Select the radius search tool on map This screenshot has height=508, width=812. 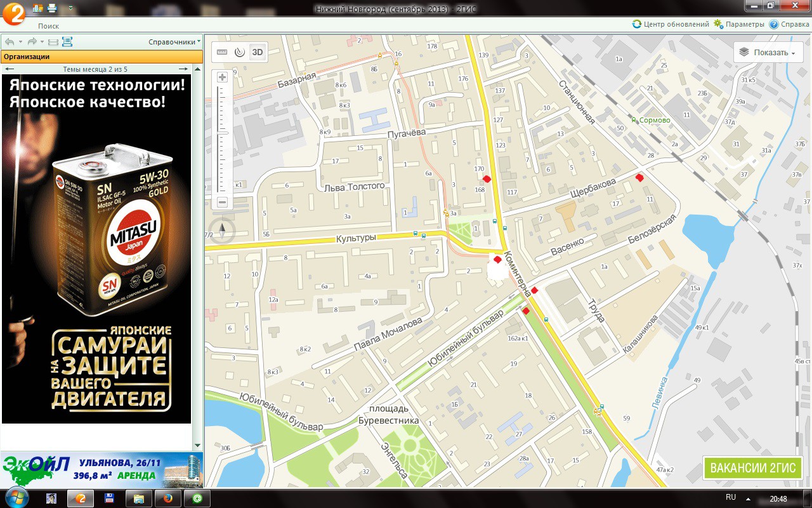(x=239, y=52)
